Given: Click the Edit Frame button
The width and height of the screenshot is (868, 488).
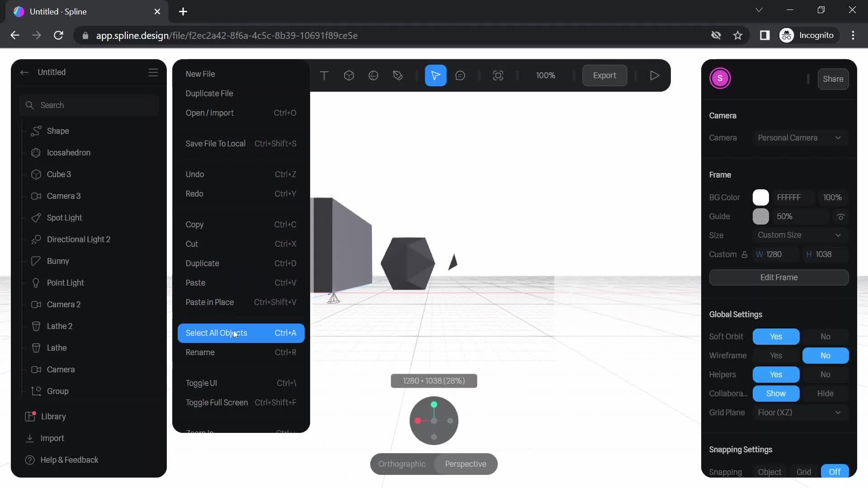Looking at the screenshot, I should 779,277.
